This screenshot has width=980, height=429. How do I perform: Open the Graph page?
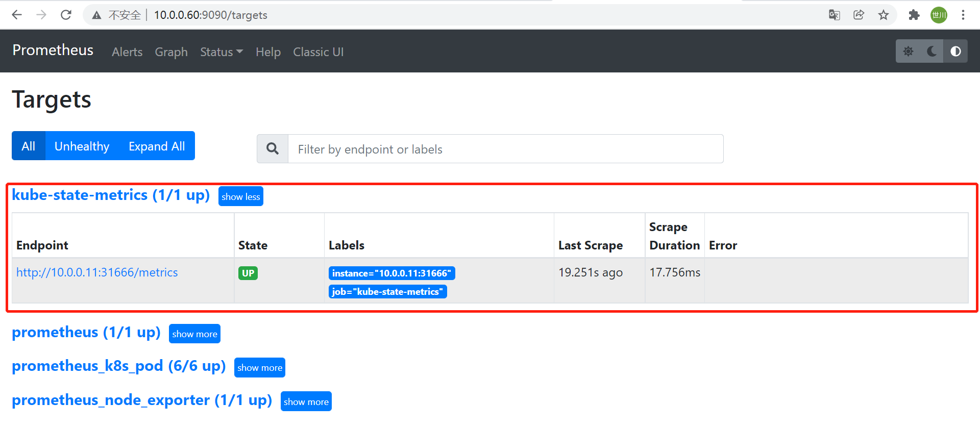tap(171, 52)
